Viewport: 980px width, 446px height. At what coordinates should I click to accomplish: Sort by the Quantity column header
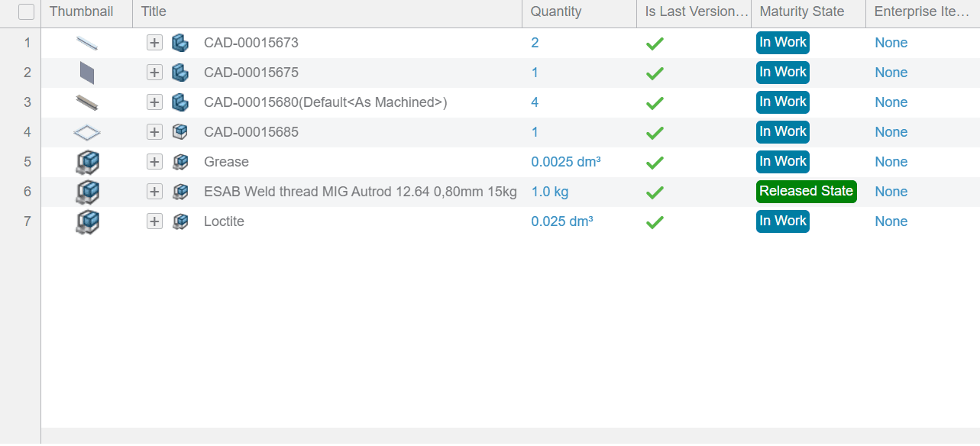[556, 11]
